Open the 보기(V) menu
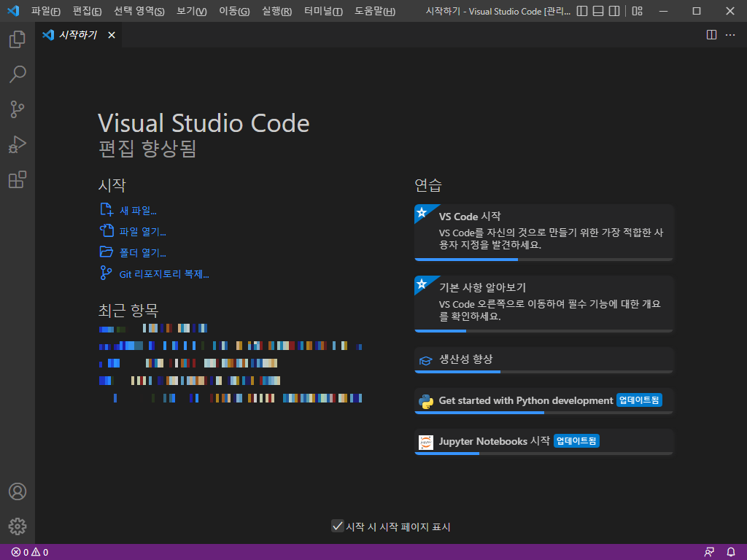The height and width of the screenshot is (560, 747). point(192,11)
